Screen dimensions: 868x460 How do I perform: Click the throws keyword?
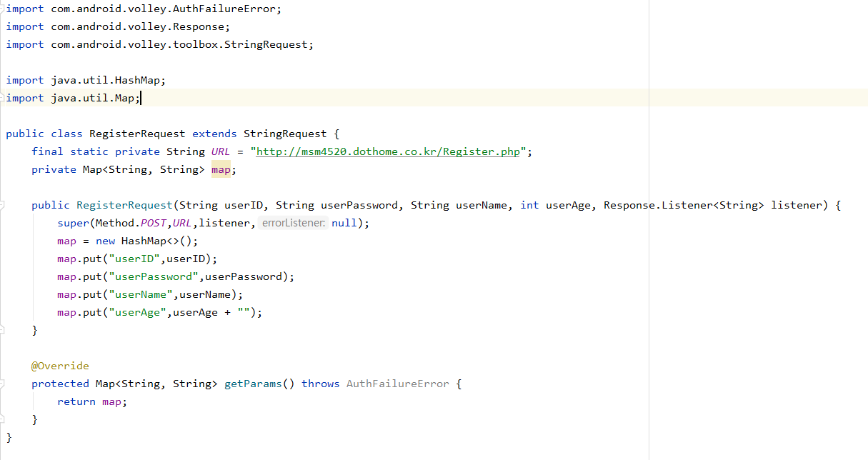tap(321, 384)
